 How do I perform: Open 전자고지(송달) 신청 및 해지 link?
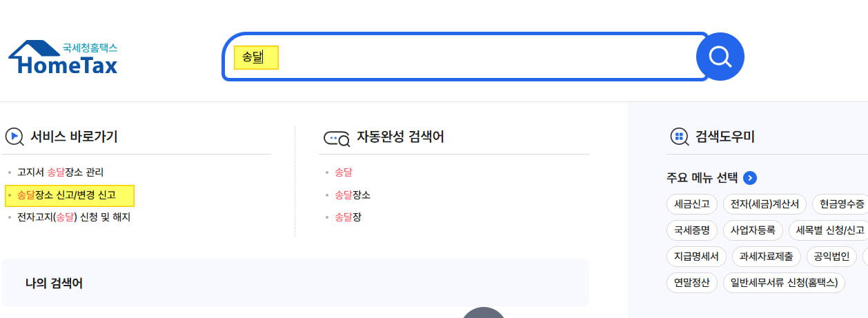[x=74, y=217]
